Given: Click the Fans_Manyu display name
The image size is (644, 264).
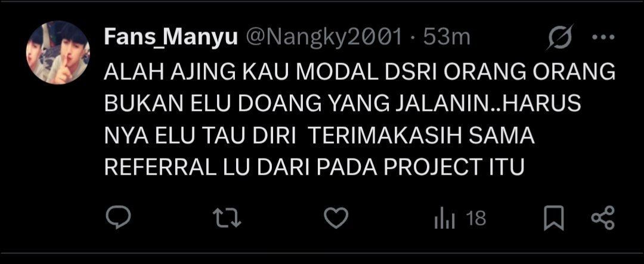Looking at the screenshot, I should click(171, 38).
